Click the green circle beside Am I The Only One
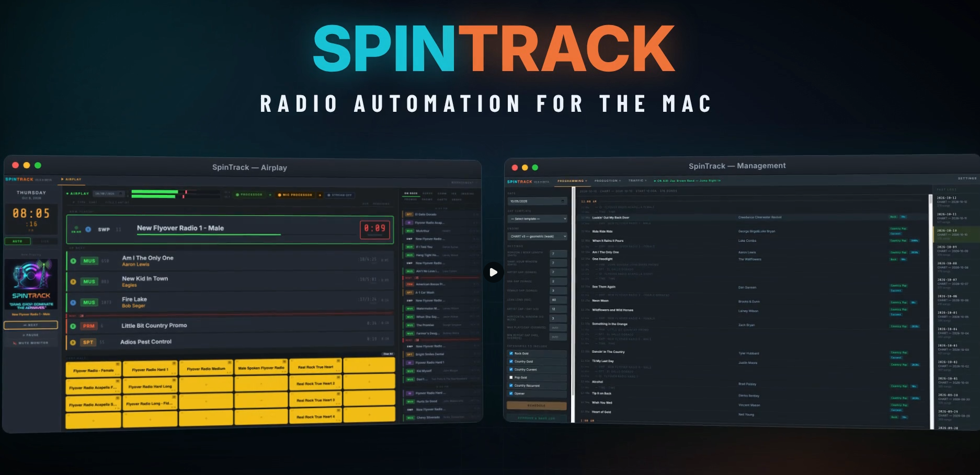Viewport: 980px width, 475px height. pyautogui.click(x=73, y=261)
